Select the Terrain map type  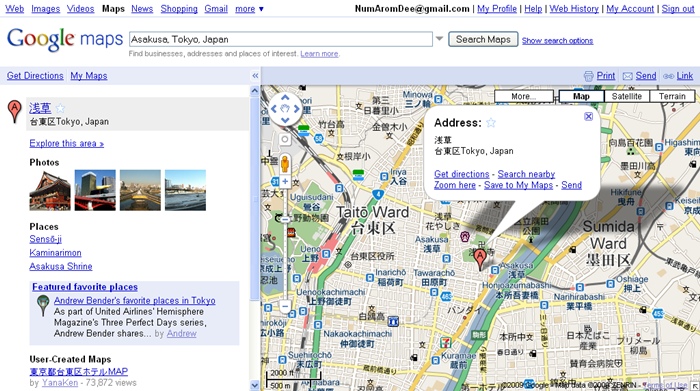672,96
